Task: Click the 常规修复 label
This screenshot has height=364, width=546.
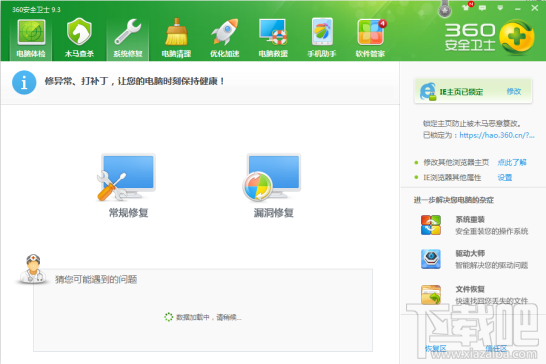Action: tap(128, 213)
